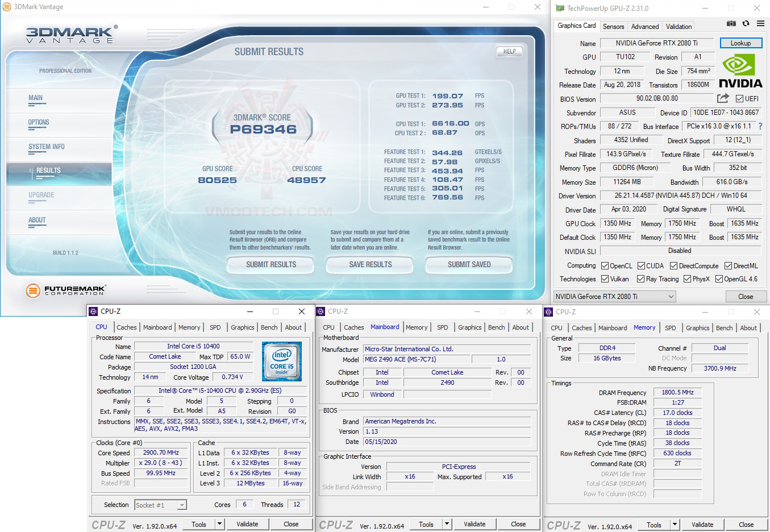Select SYSTEM INFO in the 3DMark sidebar
This screenshot has height=532, width=770.
pos(47,147)
